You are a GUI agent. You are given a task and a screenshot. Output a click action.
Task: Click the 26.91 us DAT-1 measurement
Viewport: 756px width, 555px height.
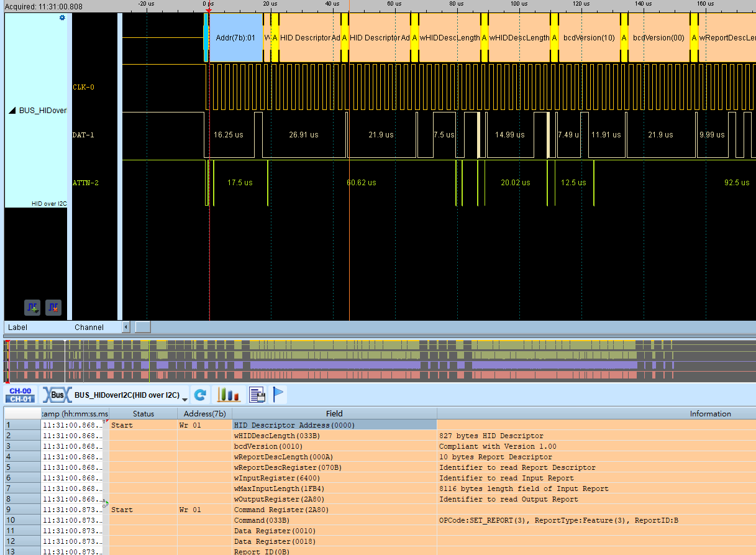pos(304,135)
